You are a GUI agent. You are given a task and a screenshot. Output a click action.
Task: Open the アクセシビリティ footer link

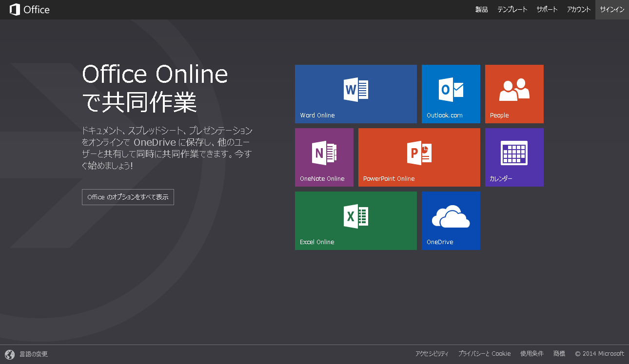pyautogui.click(x=432, y=354)
